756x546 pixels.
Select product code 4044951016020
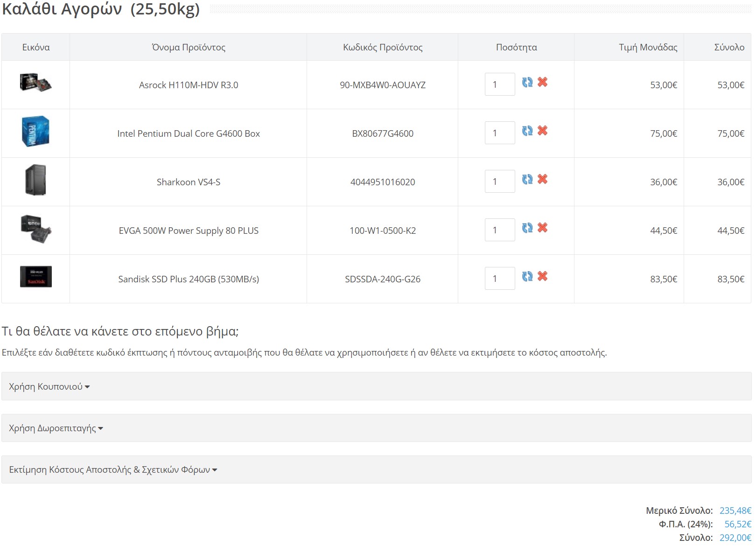point(383,182)
